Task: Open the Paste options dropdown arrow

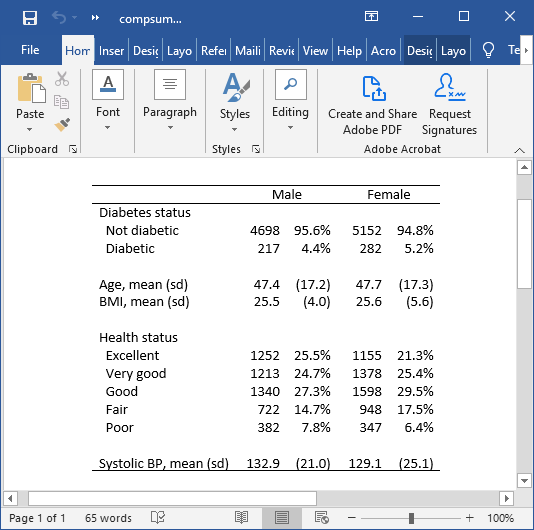Action: 30,129
